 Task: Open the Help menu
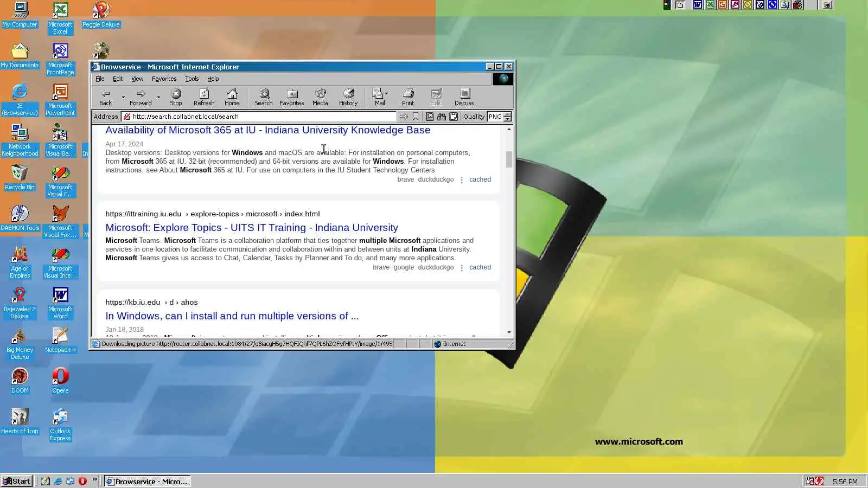[x=213, y=79]
